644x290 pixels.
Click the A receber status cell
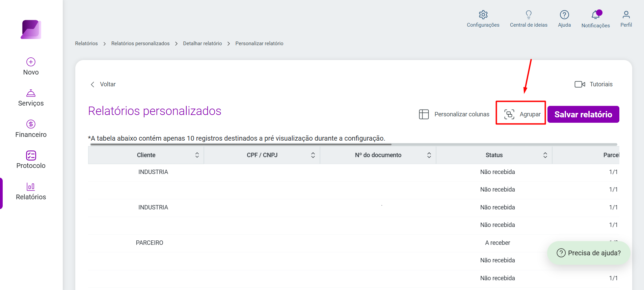point(498,243)
